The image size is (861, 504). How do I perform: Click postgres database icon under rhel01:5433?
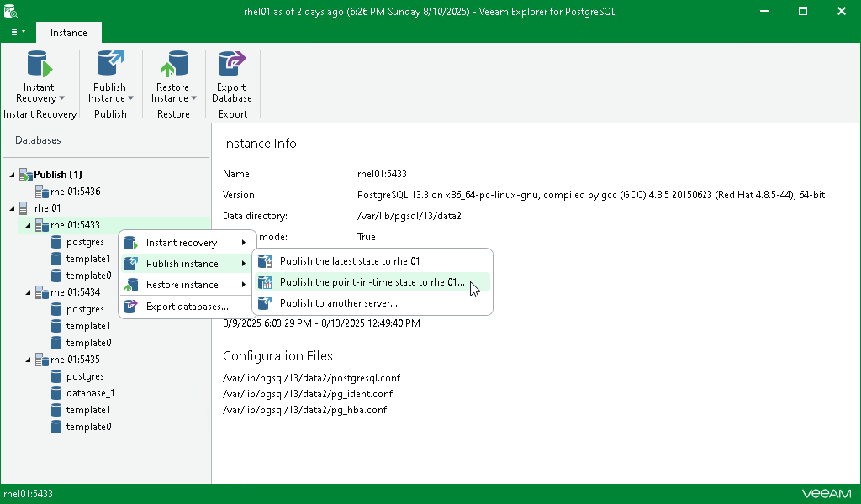(x=56, y=242)
